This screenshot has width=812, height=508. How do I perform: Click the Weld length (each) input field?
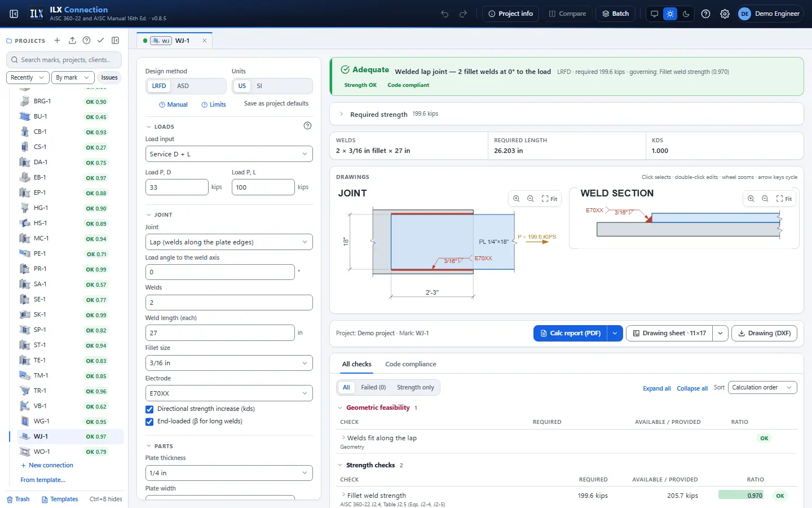(220, 333)
